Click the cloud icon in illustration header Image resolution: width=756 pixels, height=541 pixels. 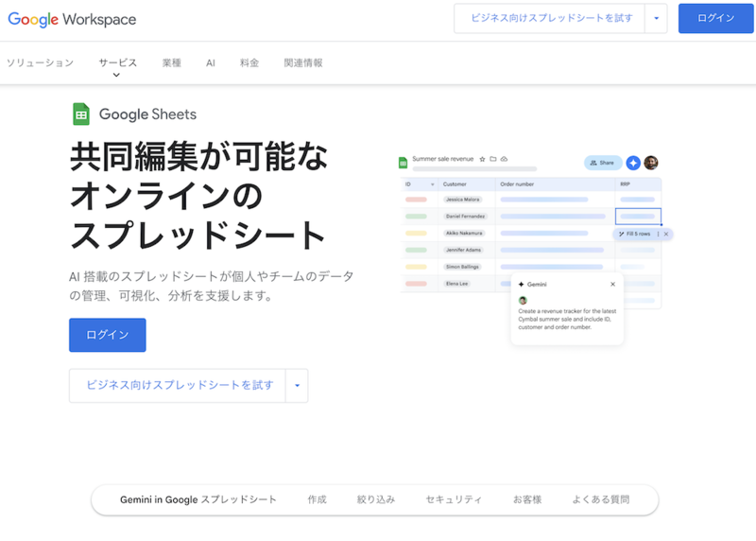tap(504, 159)
